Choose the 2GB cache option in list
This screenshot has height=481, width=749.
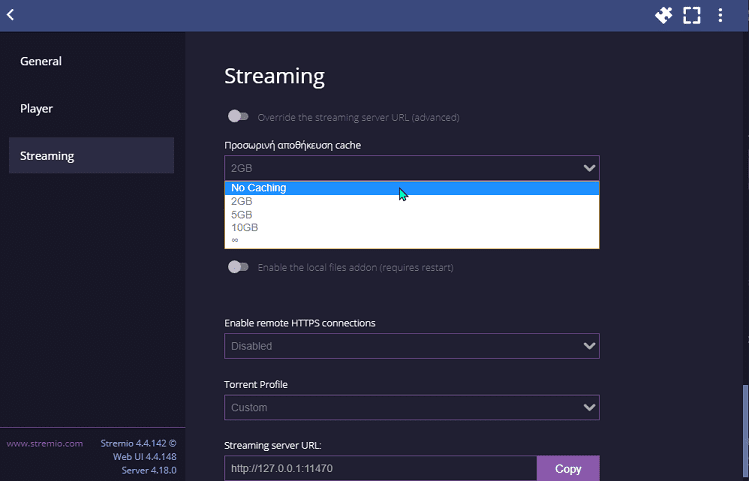412,202
